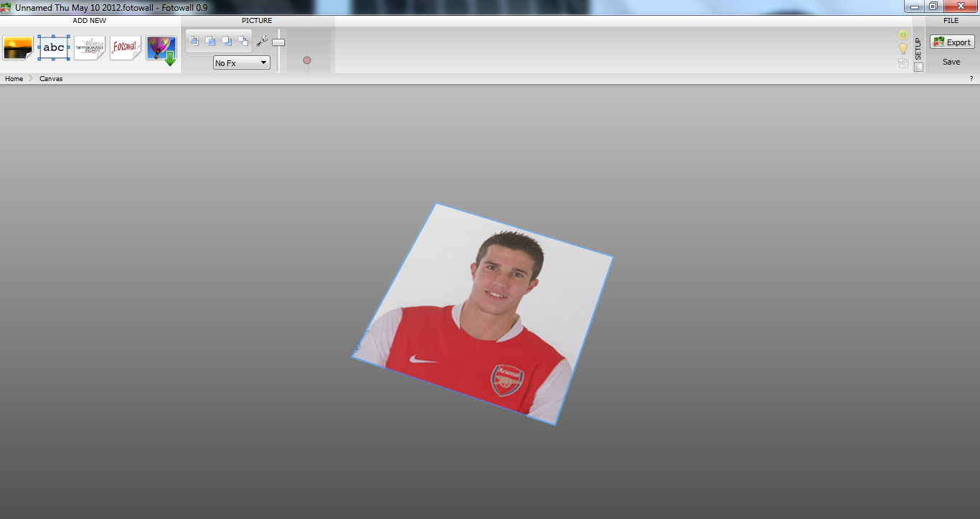Click the vertical opacity slider handle
The width and height of the screenshot is (980, 519).
coord(278,42)
